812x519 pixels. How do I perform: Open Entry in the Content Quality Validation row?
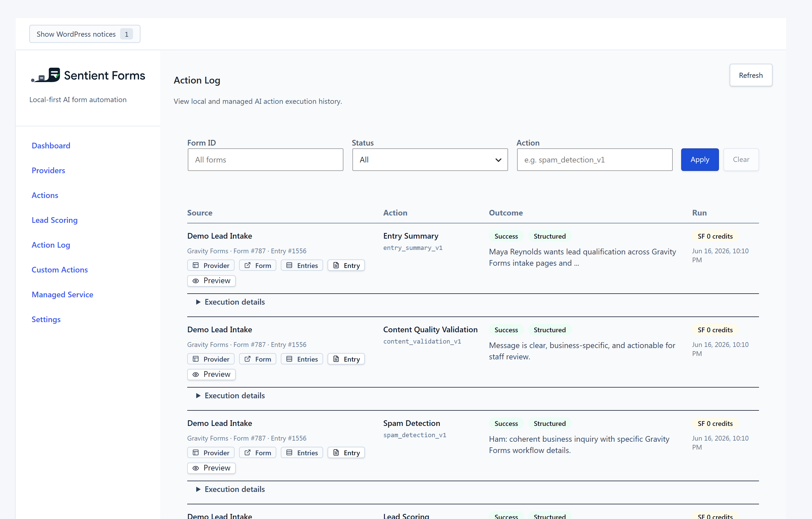pos(346,359)
